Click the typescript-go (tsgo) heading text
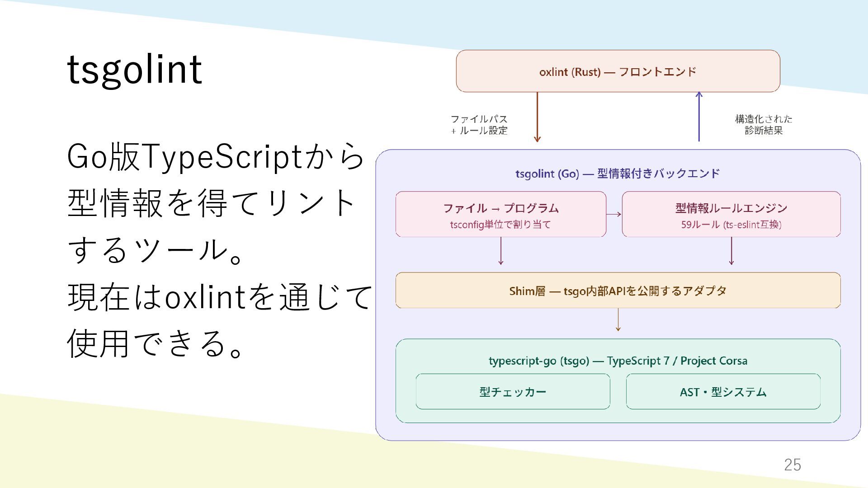 (618, 361)
